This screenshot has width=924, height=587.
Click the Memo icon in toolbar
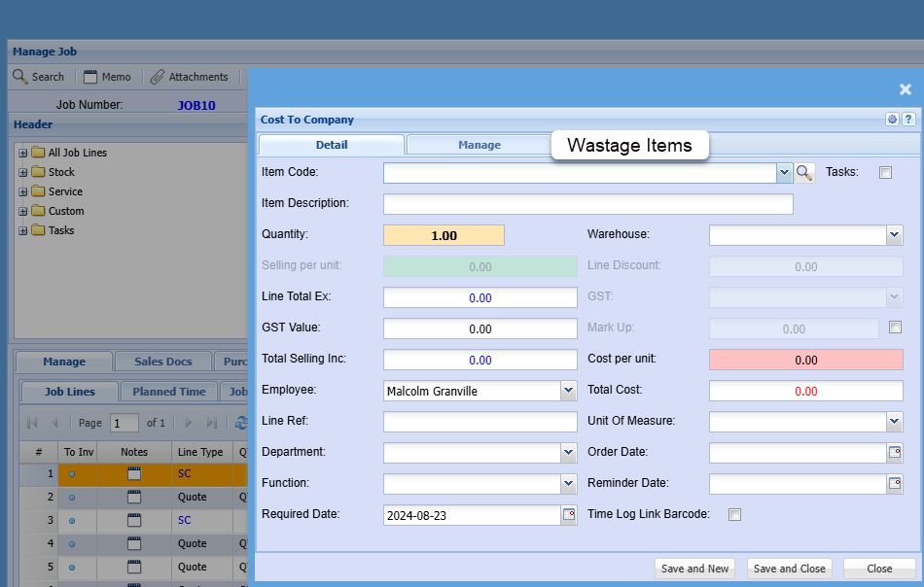point(90,77)
